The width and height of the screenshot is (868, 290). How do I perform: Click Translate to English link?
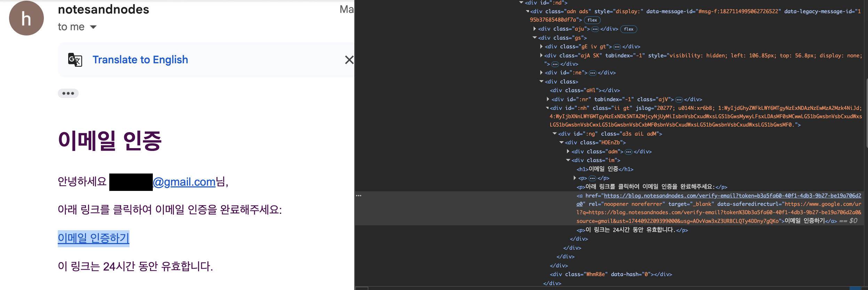click(140, 60)
